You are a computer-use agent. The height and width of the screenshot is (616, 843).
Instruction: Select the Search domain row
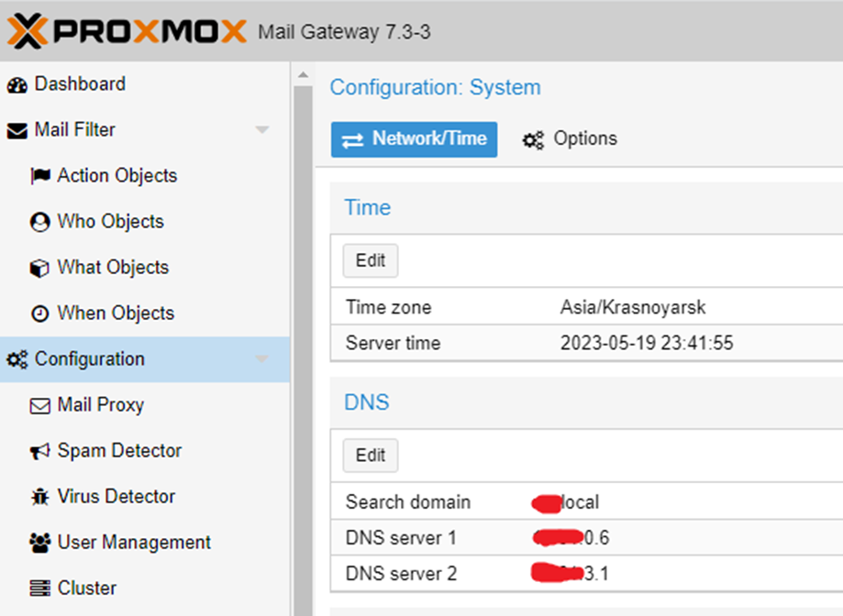pos(586,501)
